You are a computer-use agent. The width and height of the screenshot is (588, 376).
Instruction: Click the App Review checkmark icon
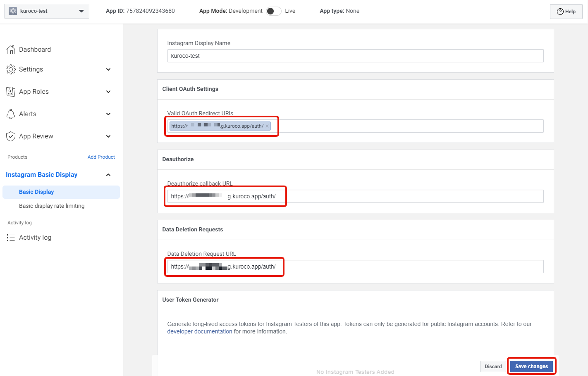[11, 136]
